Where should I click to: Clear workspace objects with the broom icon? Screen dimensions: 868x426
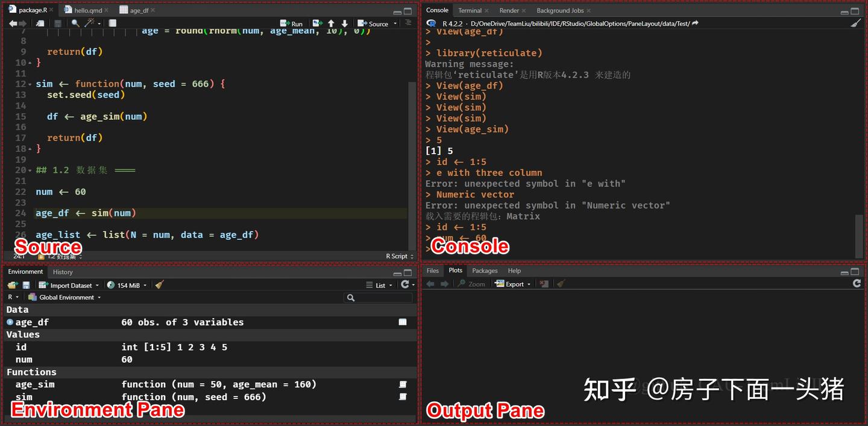pos(159,284)
